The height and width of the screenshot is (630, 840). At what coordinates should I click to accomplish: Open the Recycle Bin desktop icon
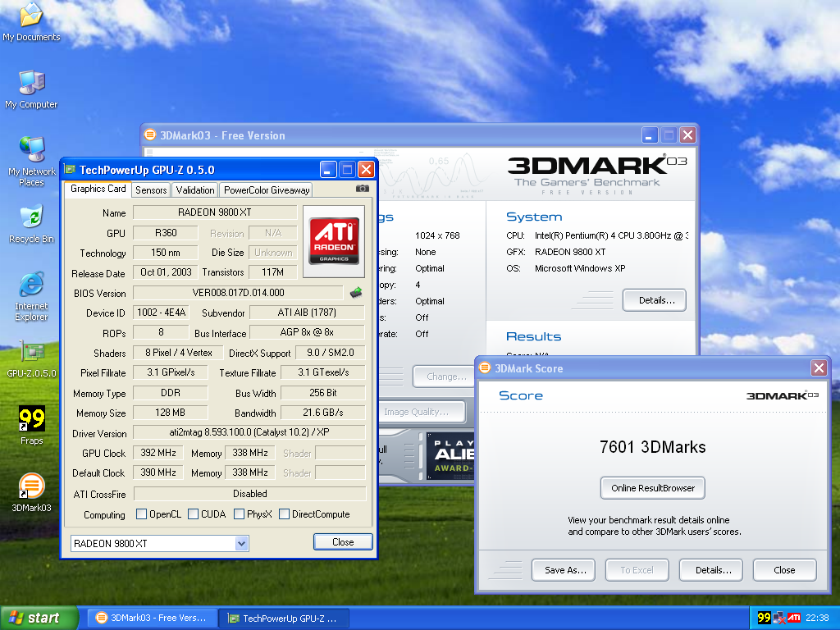coord(31,218)
